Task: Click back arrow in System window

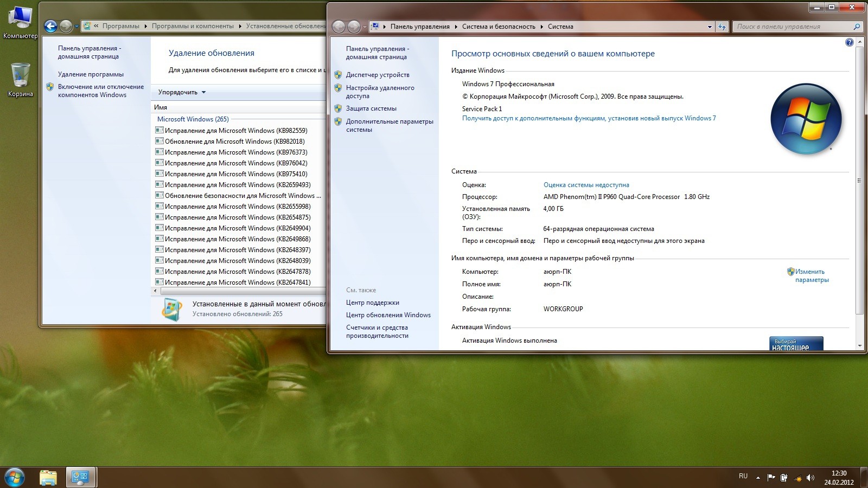Action: [x=339, y=27]
